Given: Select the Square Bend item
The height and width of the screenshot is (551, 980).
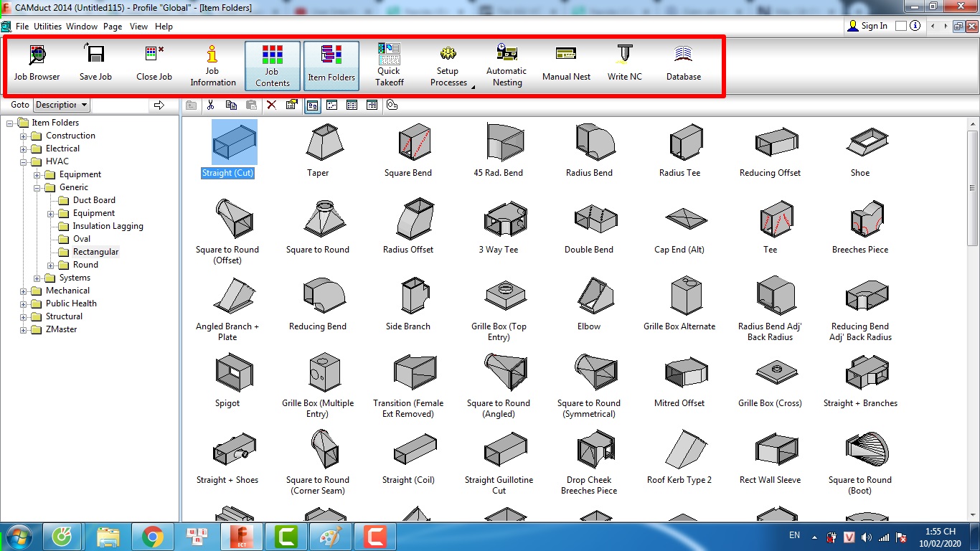Looking at the screenshot, I should coord(408,150).
